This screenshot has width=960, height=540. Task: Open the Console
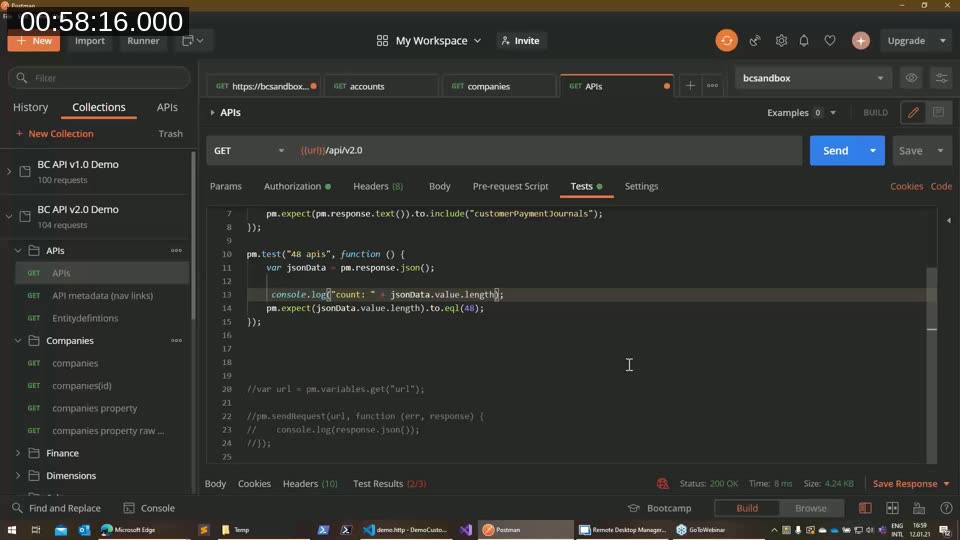point(149,508)
